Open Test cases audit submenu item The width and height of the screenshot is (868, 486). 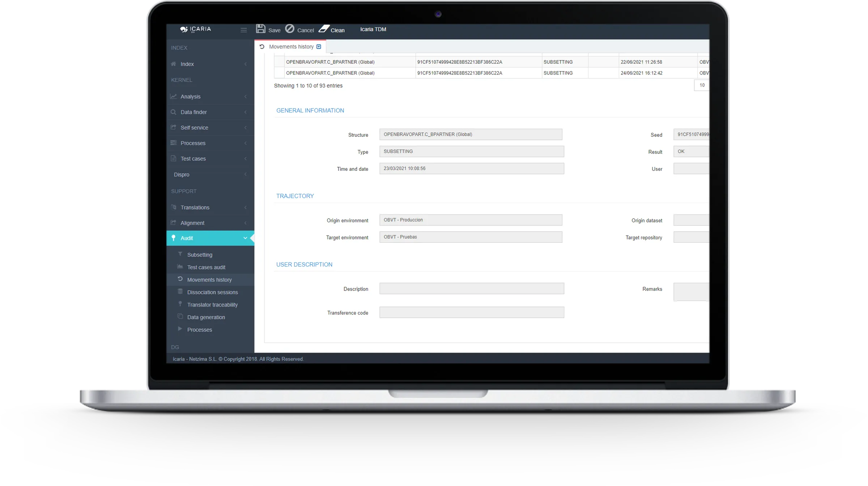[207, 267]
